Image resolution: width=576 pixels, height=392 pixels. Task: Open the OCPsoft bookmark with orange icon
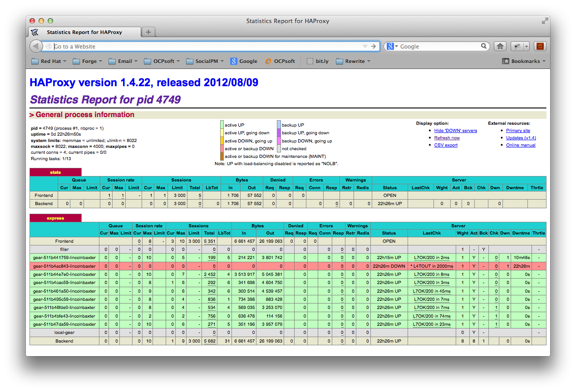pyautogui.click(x=268, y=61)
